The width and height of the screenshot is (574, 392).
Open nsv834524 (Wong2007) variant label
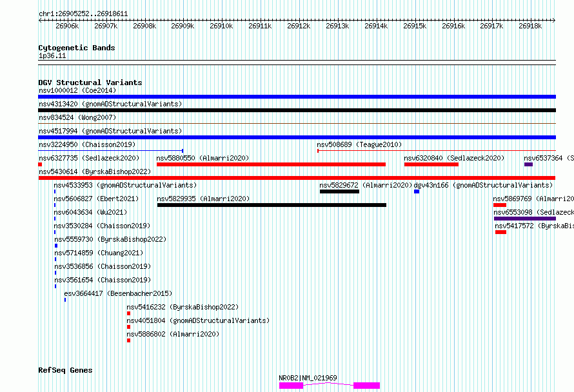(x=77, y=117)
